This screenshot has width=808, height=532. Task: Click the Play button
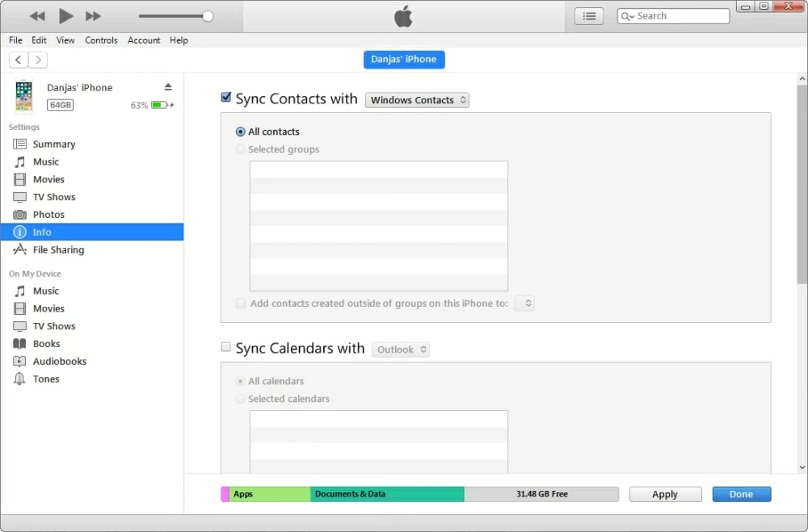click(66, 16)
